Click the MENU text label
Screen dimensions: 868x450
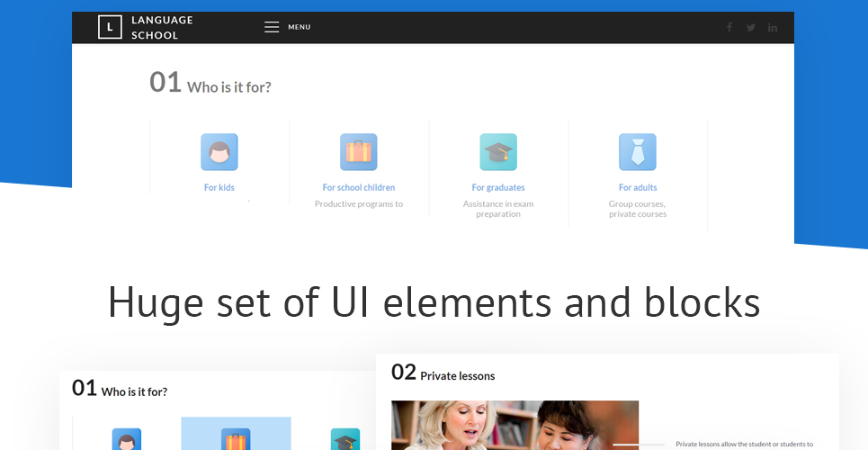299,27
